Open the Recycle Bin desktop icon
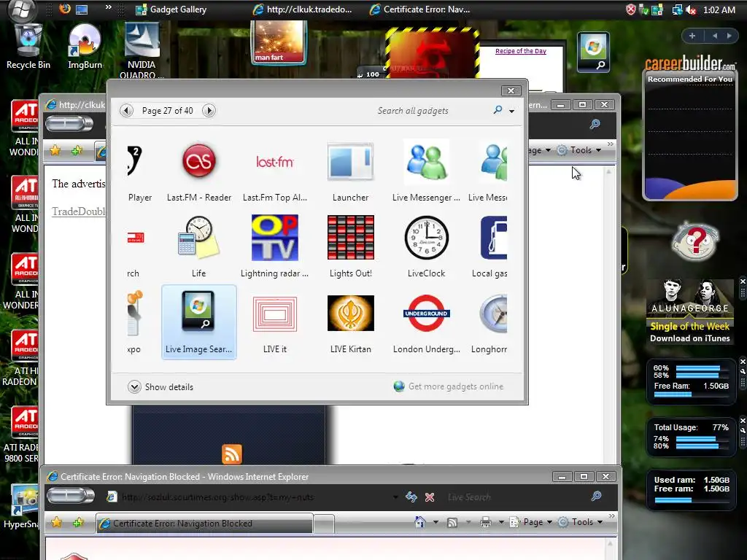The image size is (747, 560). tap(28, 46)
